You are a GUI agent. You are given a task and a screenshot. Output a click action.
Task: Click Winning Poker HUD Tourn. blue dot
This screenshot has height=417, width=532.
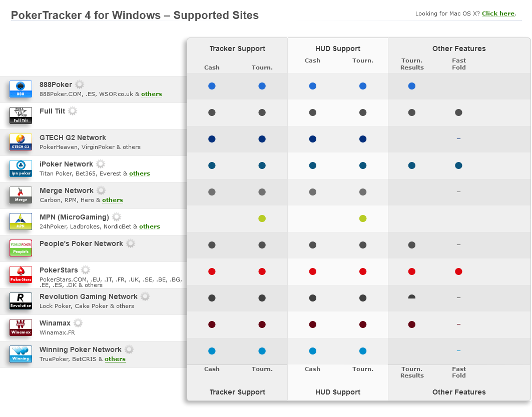(x=363, y=351)
